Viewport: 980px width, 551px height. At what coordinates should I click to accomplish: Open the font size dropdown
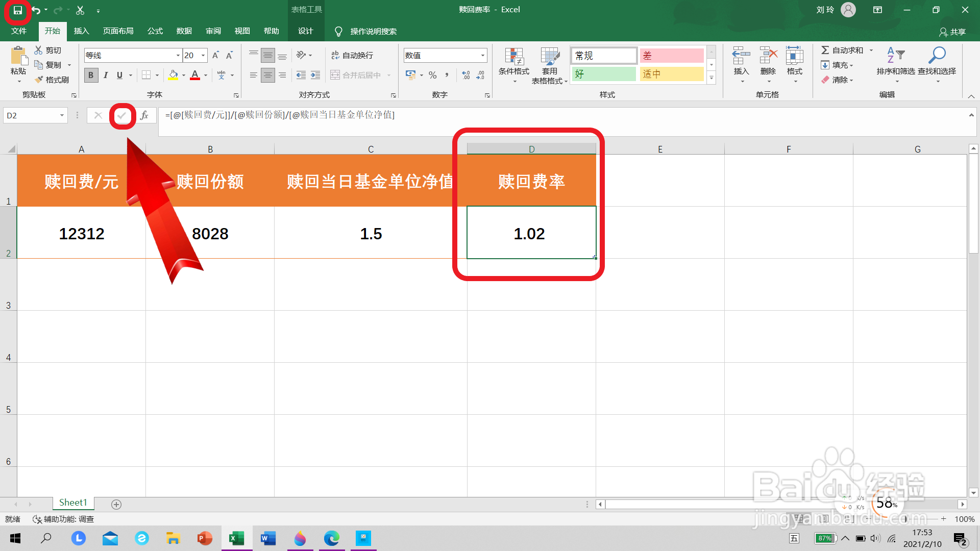coord(203,55)
